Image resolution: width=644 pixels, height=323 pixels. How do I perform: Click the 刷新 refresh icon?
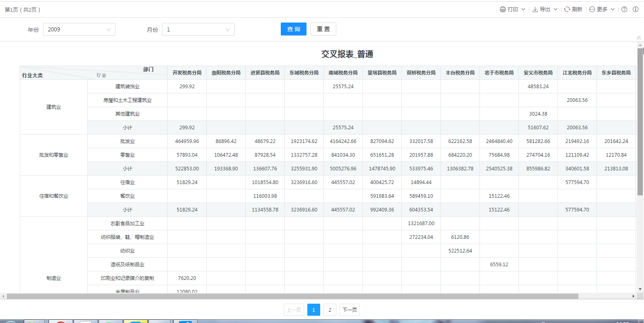(x=567, y=9)
